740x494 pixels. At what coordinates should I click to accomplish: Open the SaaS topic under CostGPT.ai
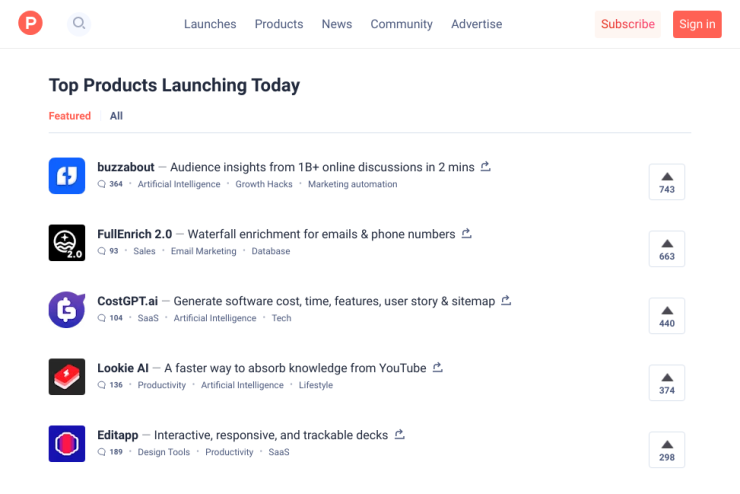pyautogui.click(x=148, y=318)
